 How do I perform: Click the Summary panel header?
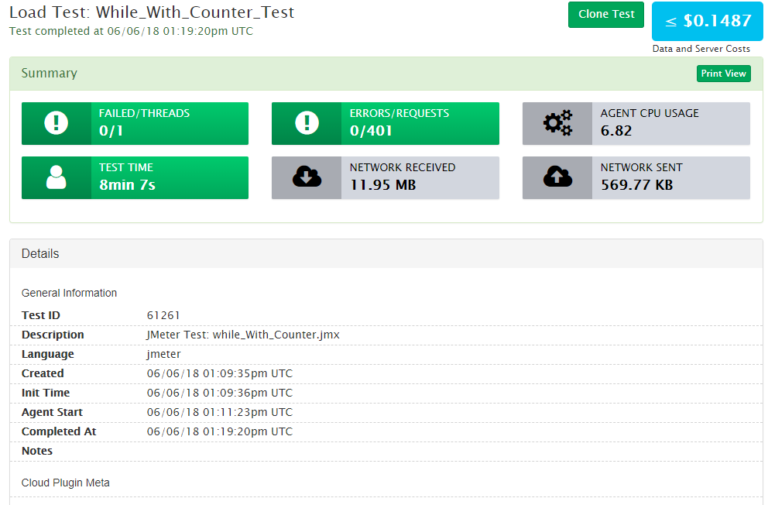pyautogui.click(x=386, y=73)
